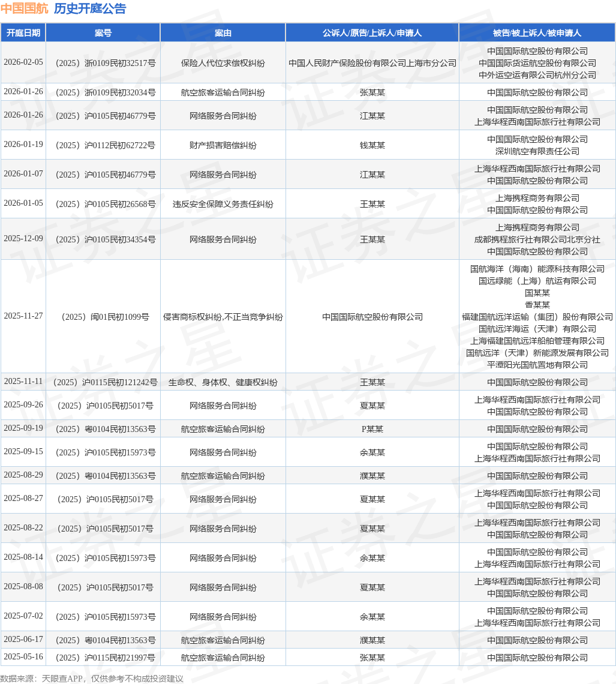616x684 pixels.
Task: Click the 中国国航 title link
Action: (25, 9)
